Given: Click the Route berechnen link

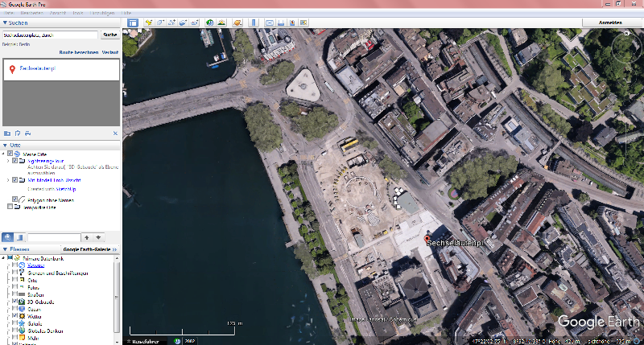Looking at the screenshot, I should pyautogui.click(x=77, y=51).
